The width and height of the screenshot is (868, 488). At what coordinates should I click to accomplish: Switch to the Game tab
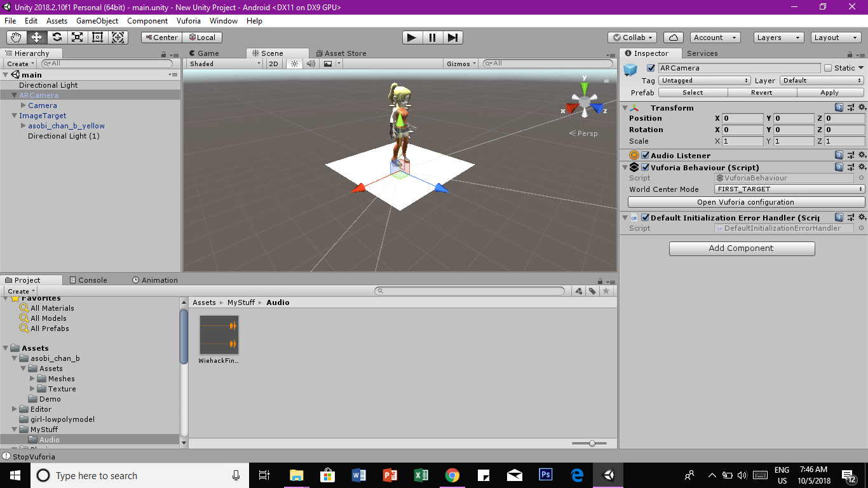[x=204, y=53]
